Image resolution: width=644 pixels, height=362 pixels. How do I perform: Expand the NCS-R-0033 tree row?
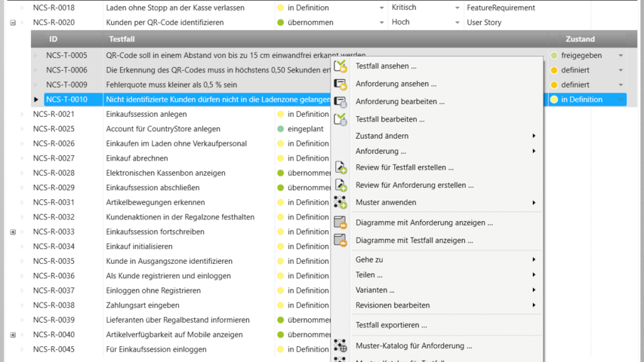[x=13, y=232]
